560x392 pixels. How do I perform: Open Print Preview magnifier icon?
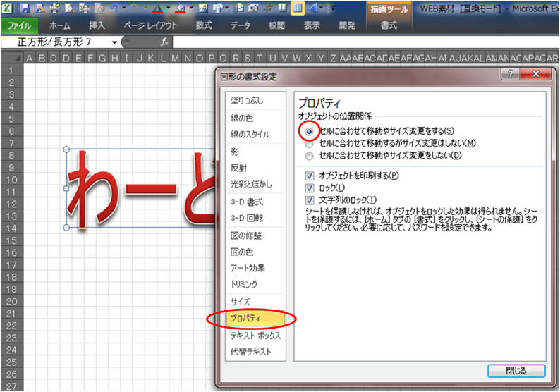[70, 8]
